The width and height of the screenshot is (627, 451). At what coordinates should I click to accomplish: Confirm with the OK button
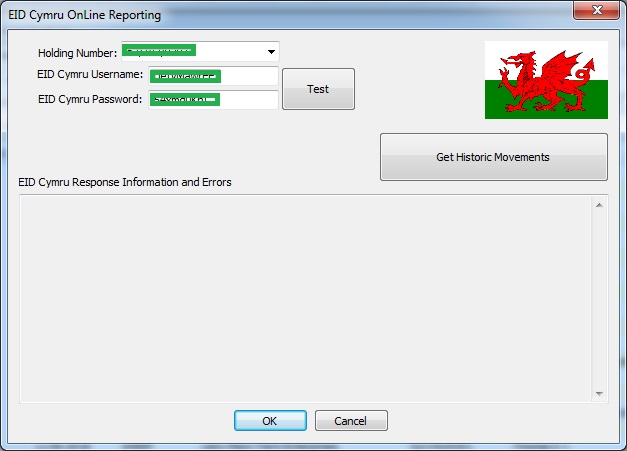point(270,421)
